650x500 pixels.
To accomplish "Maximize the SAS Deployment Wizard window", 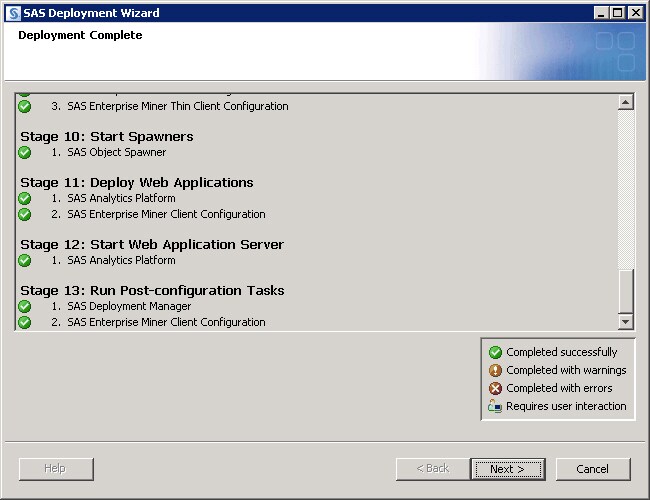I will [x=618, y=13].
